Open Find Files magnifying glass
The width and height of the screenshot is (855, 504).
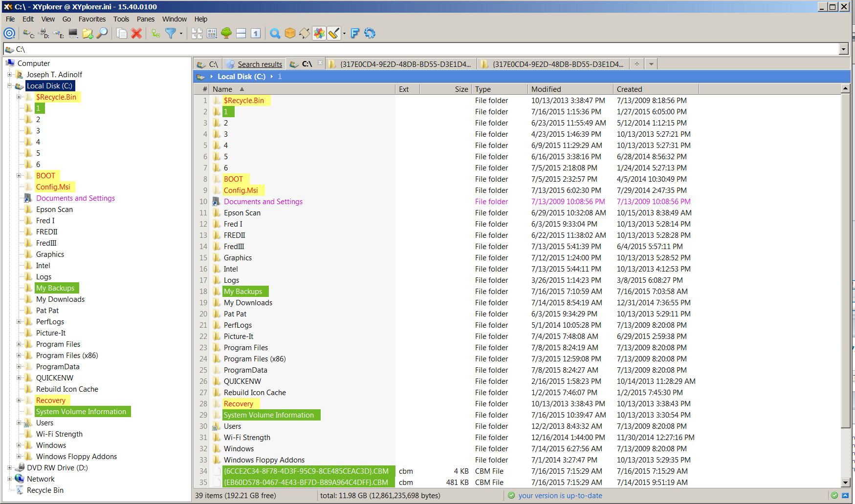pos(102,33)
